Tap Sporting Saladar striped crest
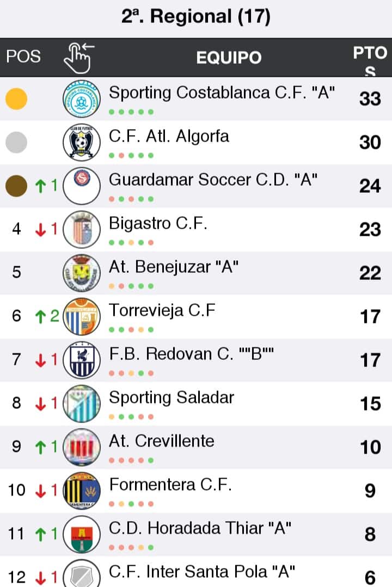Viewport: 392px width, 587px height. tap(82, 403)
